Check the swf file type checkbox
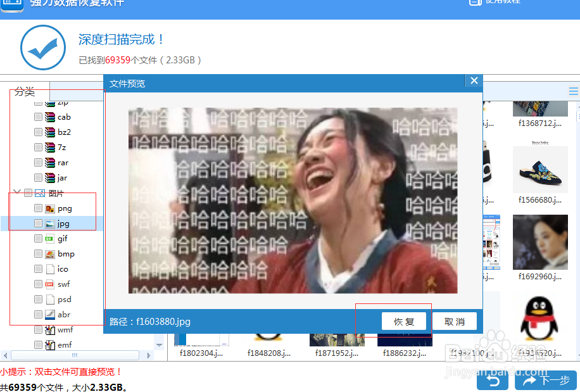The width and height of the screenshot is (580, 392). coord(38,284)
